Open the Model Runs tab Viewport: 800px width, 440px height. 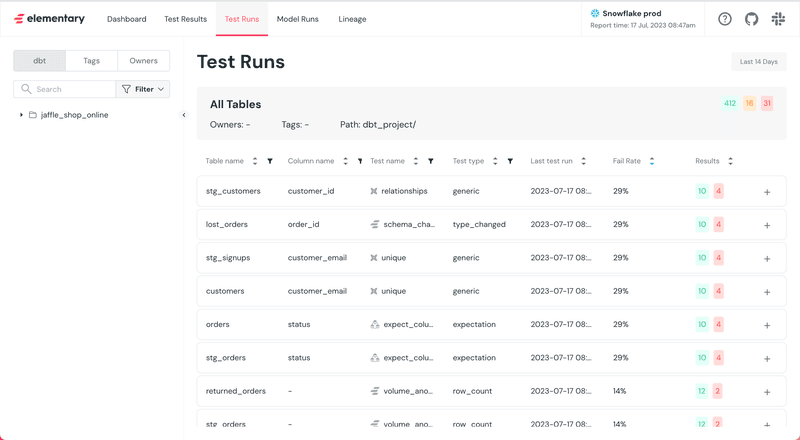click(297, 19)
